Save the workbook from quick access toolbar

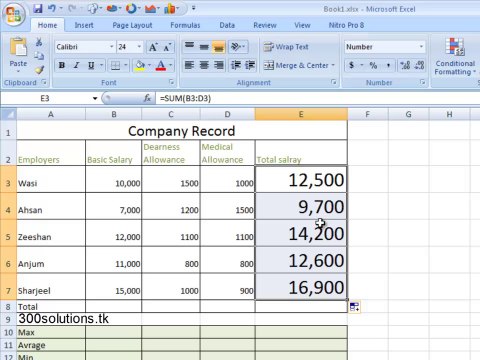[38, 9]
